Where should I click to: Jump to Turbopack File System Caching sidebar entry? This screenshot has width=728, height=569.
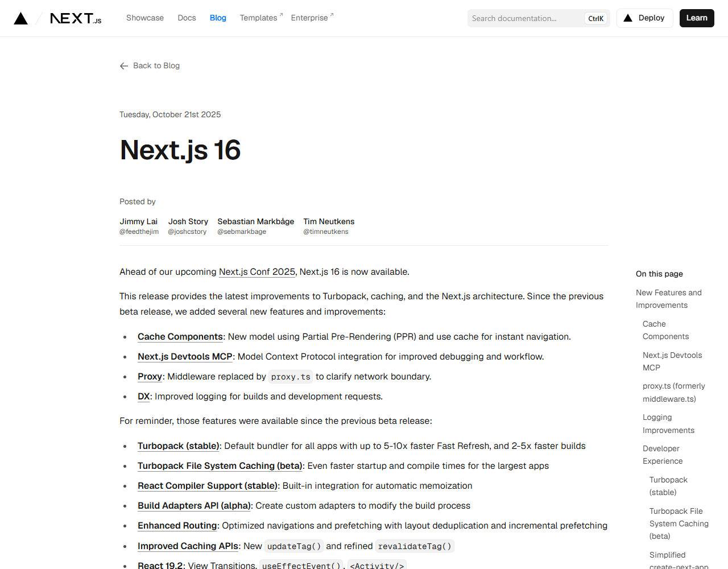(x=679, y=523)
